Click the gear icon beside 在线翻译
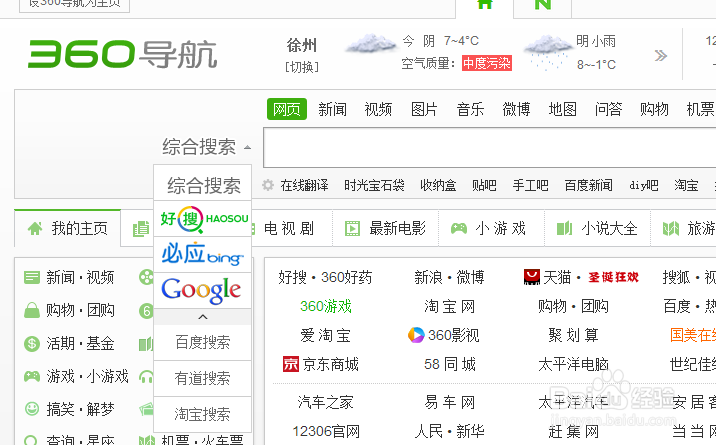Image resolution: width=716 pixels, height=445 pixels. pyautogui.click(x=268, y=185)
